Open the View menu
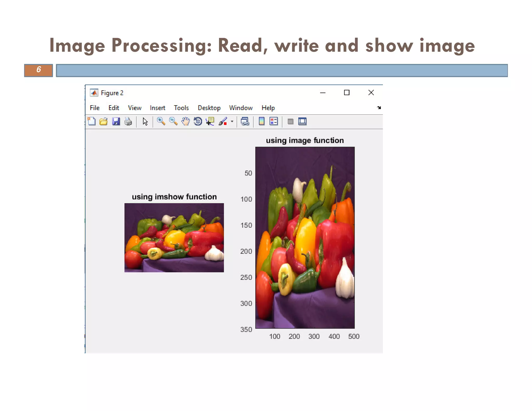This screenshot has width=532, height=411. (135, 108)
